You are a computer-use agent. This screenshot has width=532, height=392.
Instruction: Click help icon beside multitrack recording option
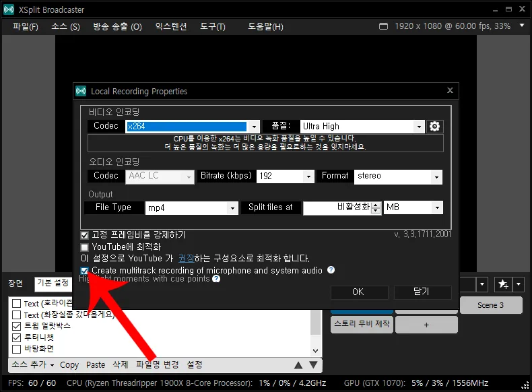pos(331,270)
